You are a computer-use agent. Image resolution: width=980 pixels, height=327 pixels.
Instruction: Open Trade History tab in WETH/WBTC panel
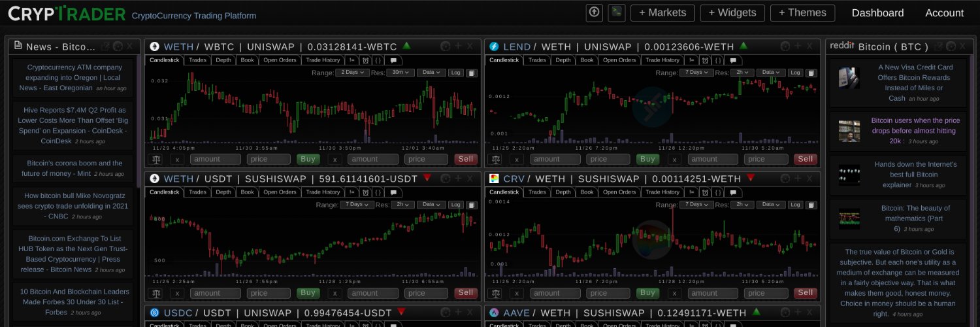[323, 60]
